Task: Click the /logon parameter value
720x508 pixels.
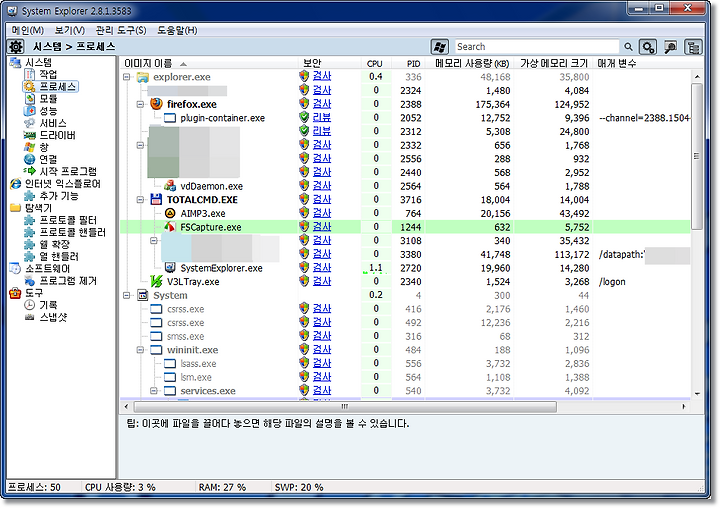Action: click(612, 282)
